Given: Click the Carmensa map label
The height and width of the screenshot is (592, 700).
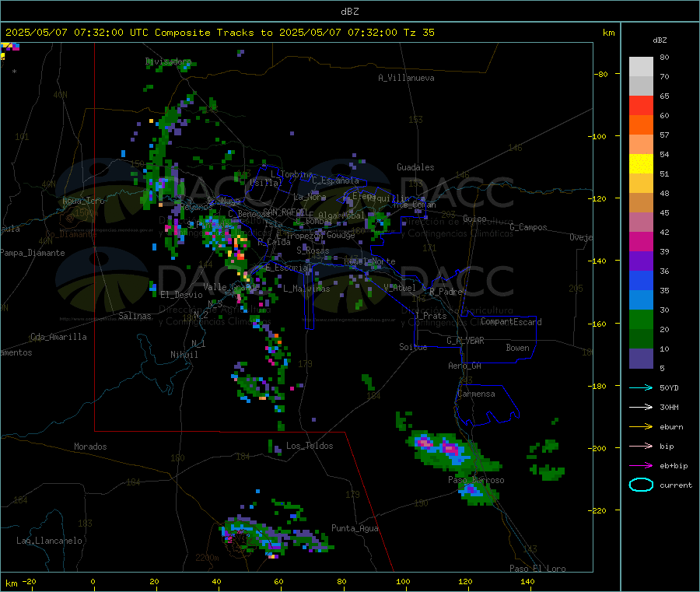Looking at the screenshot, I should (476, 394).
